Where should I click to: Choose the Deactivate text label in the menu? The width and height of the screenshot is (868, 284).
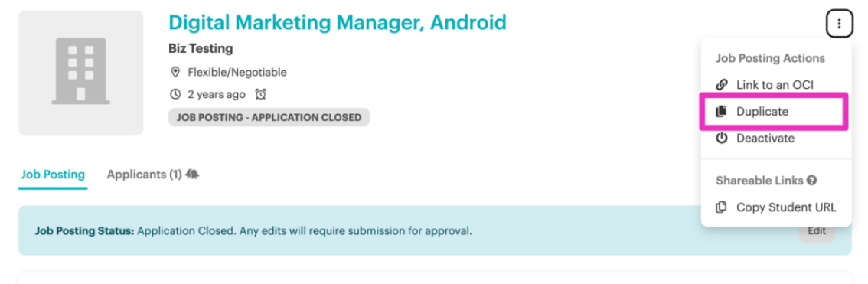pos(765,139)
